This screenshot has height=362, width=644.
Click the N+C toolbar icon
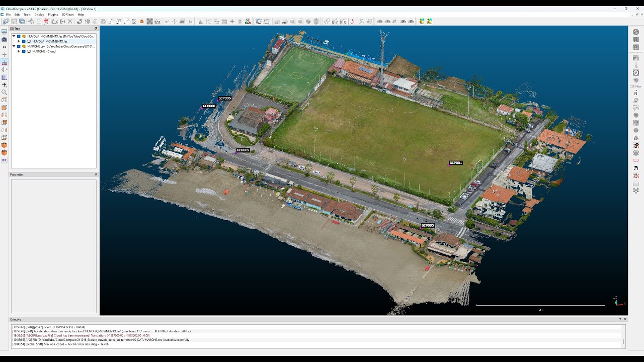coord(335,21)
